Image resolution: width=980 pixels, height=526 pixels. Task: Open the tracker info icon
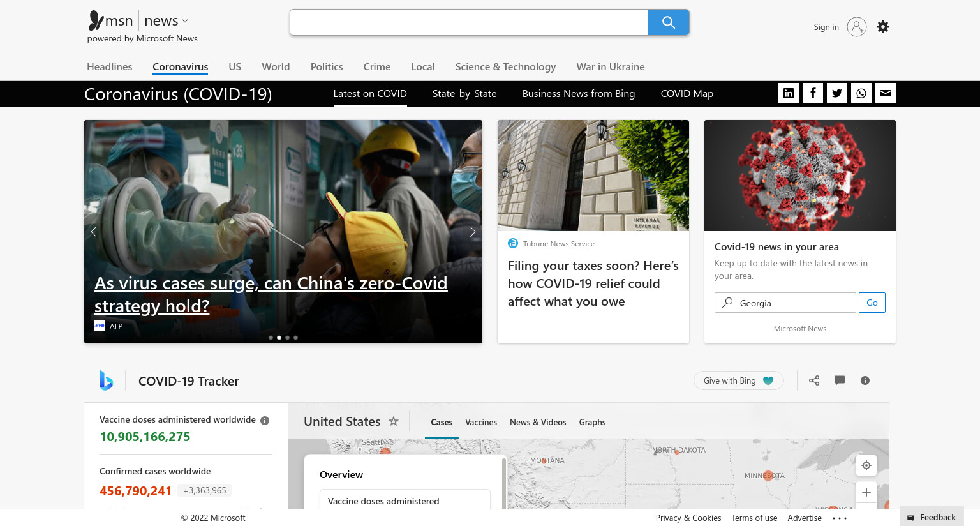(x=865, y=380)
